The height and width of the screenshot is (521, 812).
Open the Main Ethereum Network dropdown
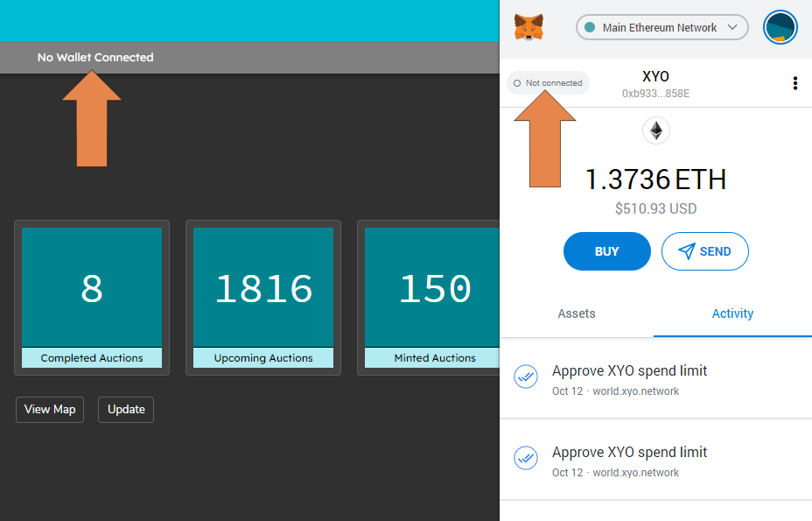coord(661,27)
